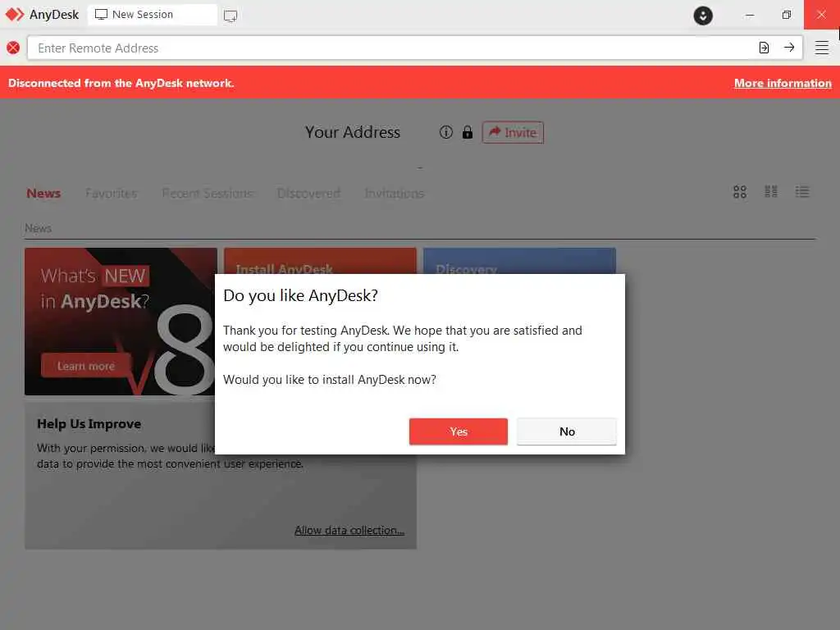Decline installation with the No button
Screen dimensions: 840x630
coord(567,431)
